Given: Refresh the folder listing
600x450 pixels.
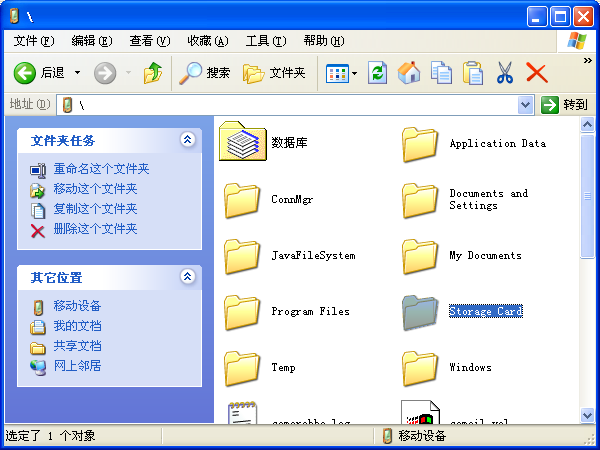Looking at the screenshot, I should [x=377, y=73].
